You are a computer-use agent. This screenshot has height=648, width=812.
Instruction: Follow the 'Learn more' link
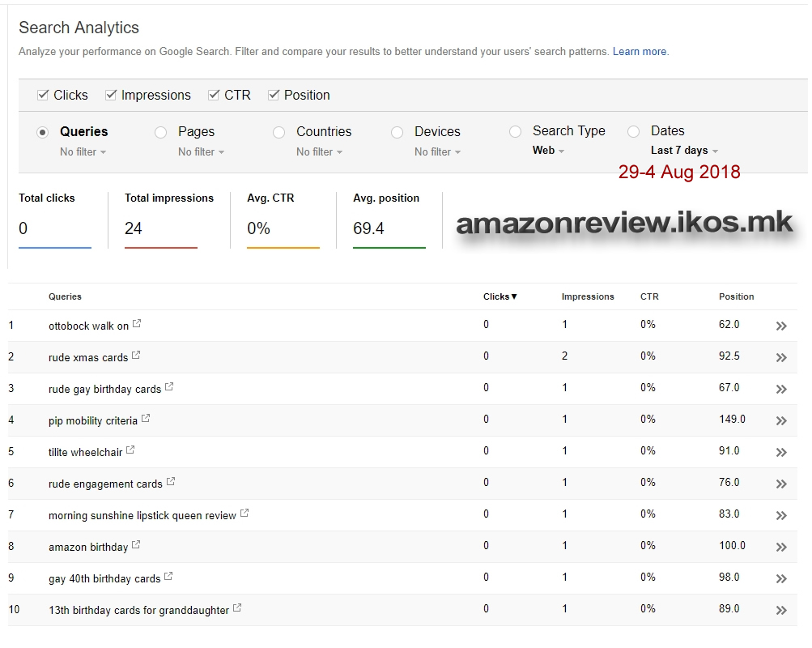coord(640,52)
